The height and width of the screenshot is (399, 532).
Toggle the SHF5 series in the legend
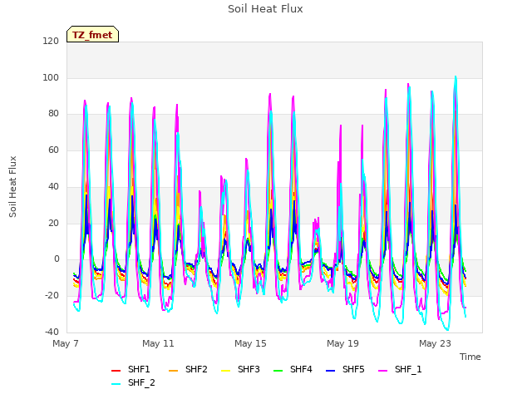(345, 369)
